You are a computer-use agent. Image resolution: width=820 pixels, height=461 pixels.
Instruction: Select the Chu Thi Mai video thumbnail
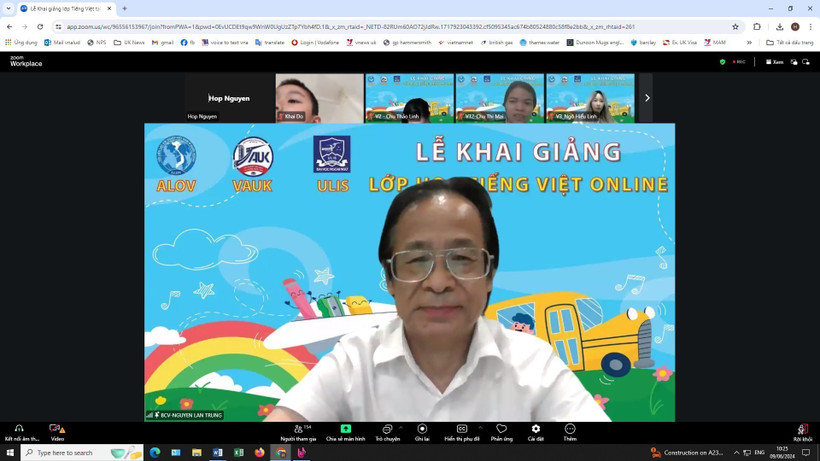click(500, 98)
